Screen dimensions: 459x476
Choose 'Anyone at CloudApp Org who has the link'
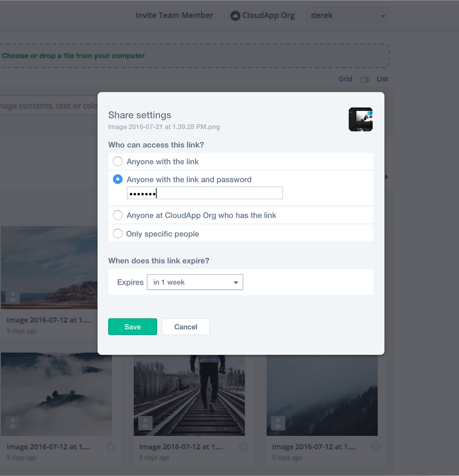pos(118,215)
